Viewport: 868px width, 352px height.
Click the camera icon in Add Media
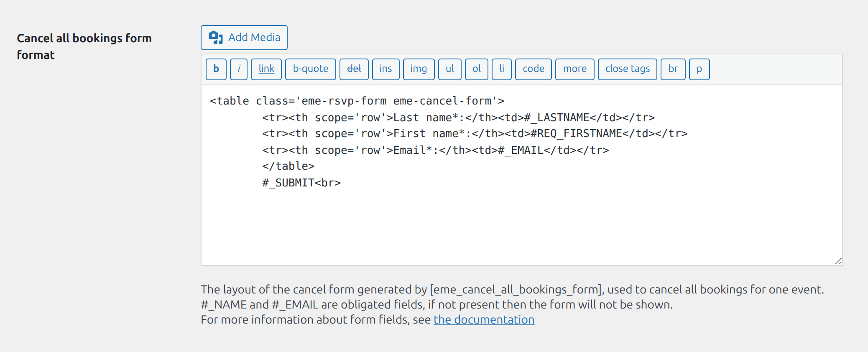click(x=216, y=38)
